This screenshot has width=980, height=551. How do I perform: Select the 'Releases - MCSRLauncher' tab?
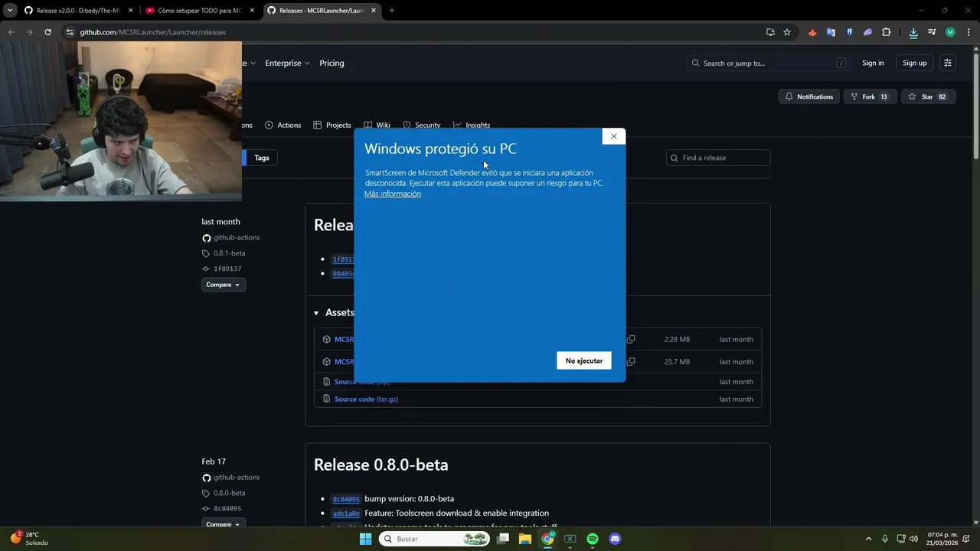click(321, 11)
